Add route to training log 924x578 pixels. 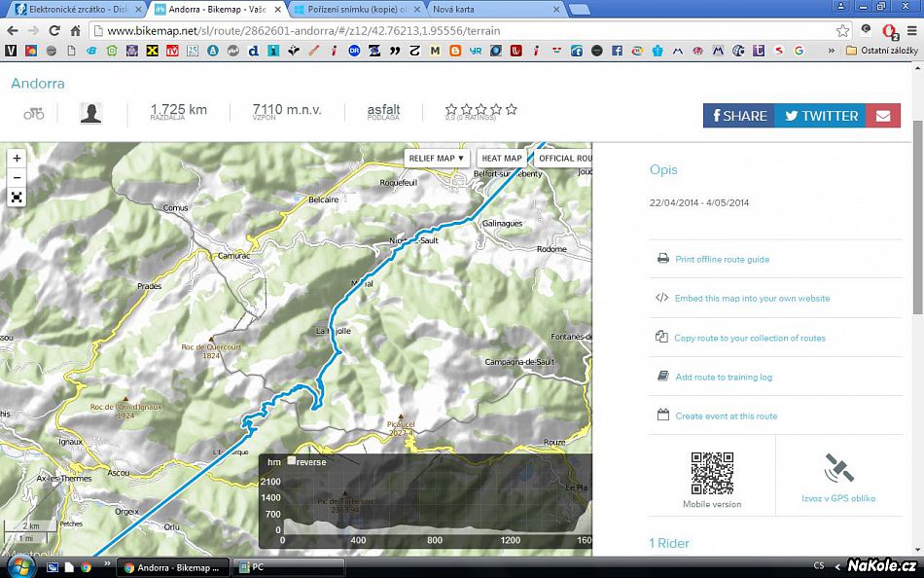click(x=724, y=377)
